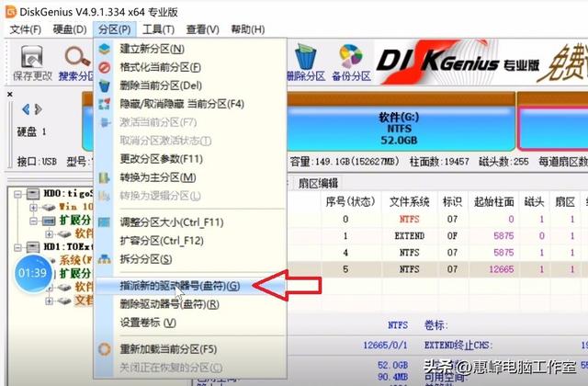588x386 pixels.
Task: Choose 重新加载当前分区(F5) menu entry
Action: click(190, 349)
